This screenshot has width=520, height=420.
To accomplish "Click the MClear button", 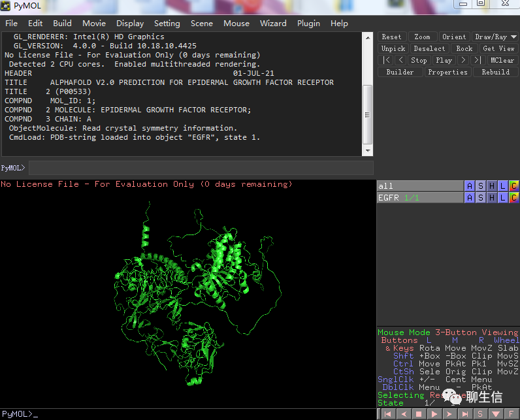I will point(502,60).
